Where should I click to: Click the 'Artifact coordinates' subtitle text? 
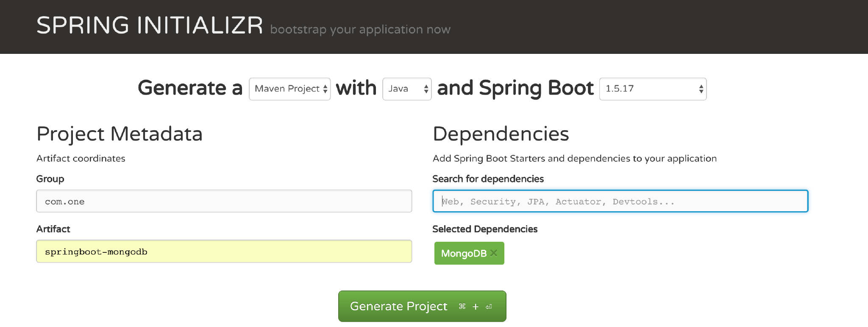point(81,159)
